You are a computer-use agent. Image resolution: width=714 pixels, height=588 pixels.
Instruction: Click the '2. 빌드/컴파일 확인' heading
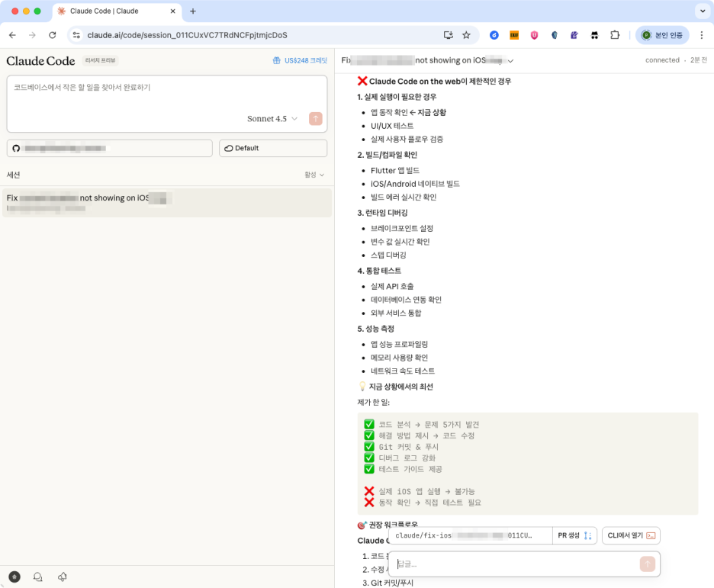387,155
